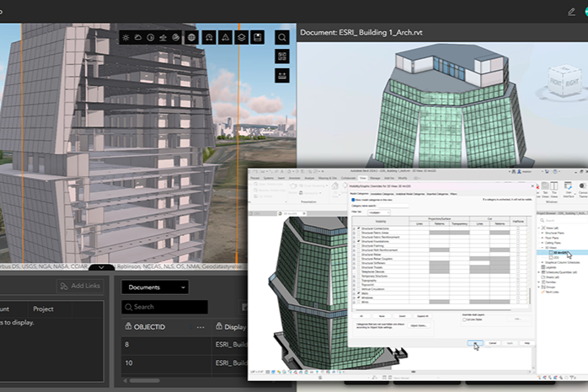Open the globe basemap tool

point(191,37)
